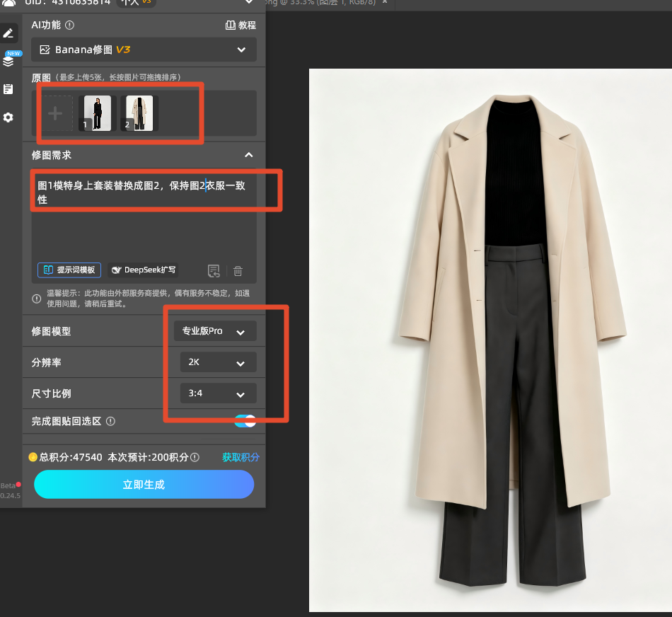Click the warning info icon beside 温馨提示
The image size is (672, 617).
pyautogui.click(x=37, y=299)
